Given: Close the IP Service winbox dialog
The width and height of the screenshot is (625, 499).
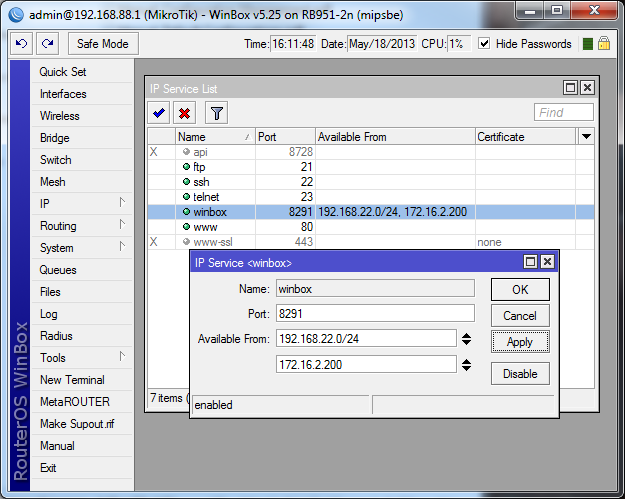Looking at the screenshot, I should point(548,261).
